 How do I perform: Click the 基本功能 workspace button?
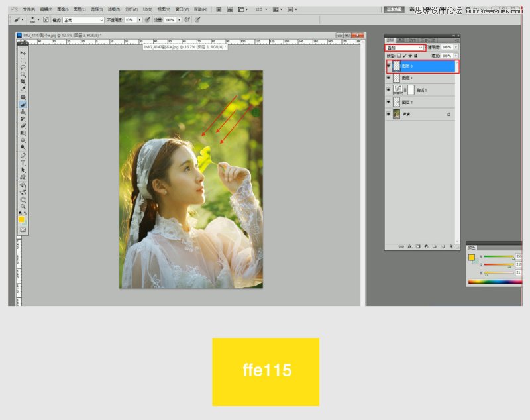[x=394, y=10]
